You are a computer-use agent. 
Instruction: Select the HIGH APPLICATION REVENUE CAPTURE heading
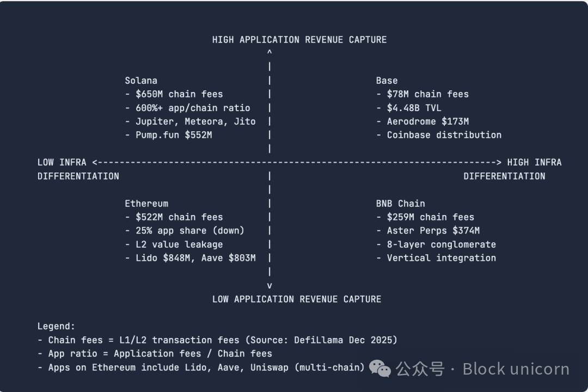299,40
